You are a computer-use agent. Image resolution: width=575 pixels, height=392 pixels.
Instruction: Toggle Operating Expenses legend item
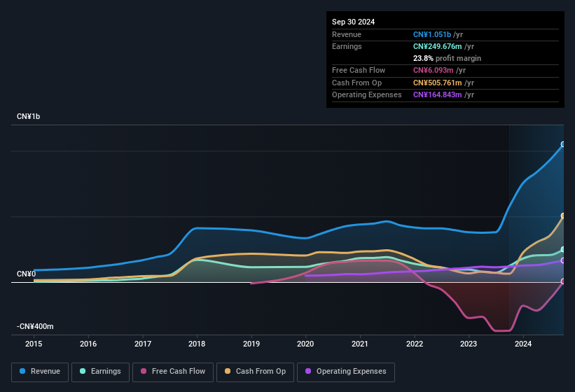[346, 372]
